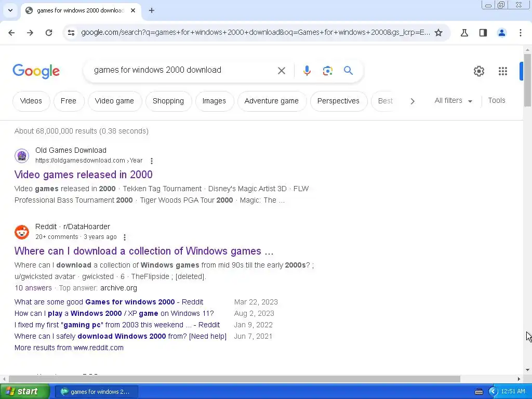Screen dimensions: 532x399
Task: Click the horizontal scrollbar thumb
Action: (x=234, y=379)
